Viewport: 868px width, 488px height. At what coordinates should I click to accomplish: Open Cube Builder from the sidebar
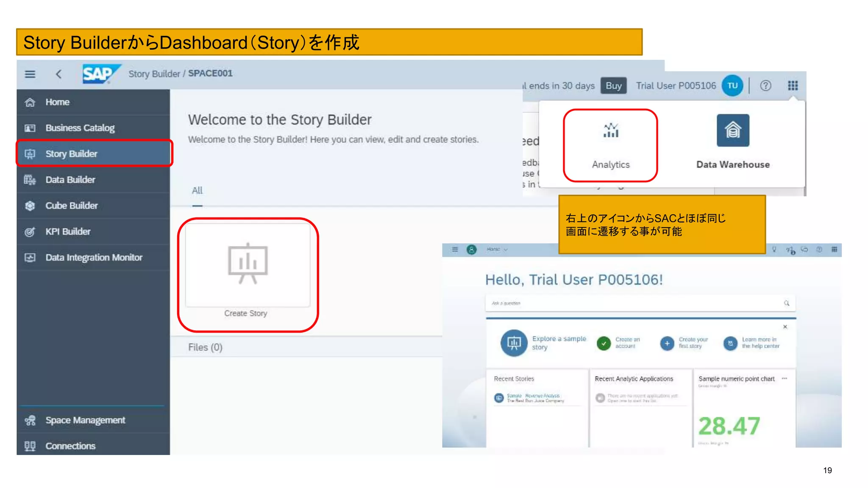[93, 205]
